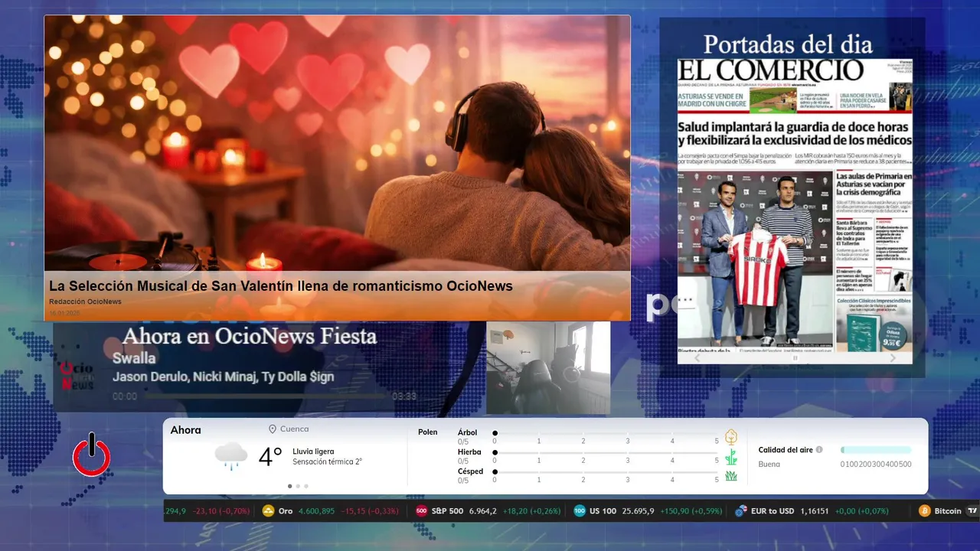This screenshot has height=551, width=980.
Task: Select second weather carousel dot
Action: tap(298, 486)
